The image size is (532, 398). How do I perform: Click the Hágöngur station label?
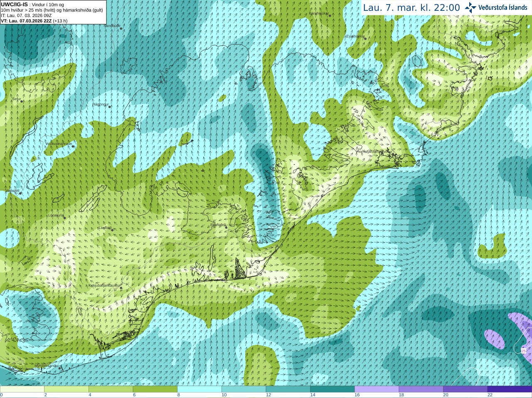point(100,104)
